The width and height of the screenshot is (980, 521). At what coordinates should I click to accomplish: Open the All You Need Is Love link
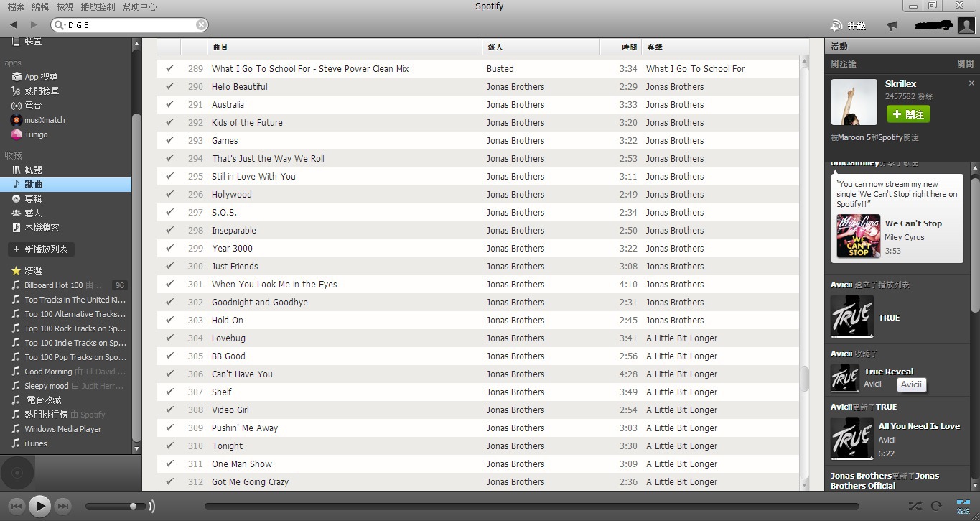(919, 426)
